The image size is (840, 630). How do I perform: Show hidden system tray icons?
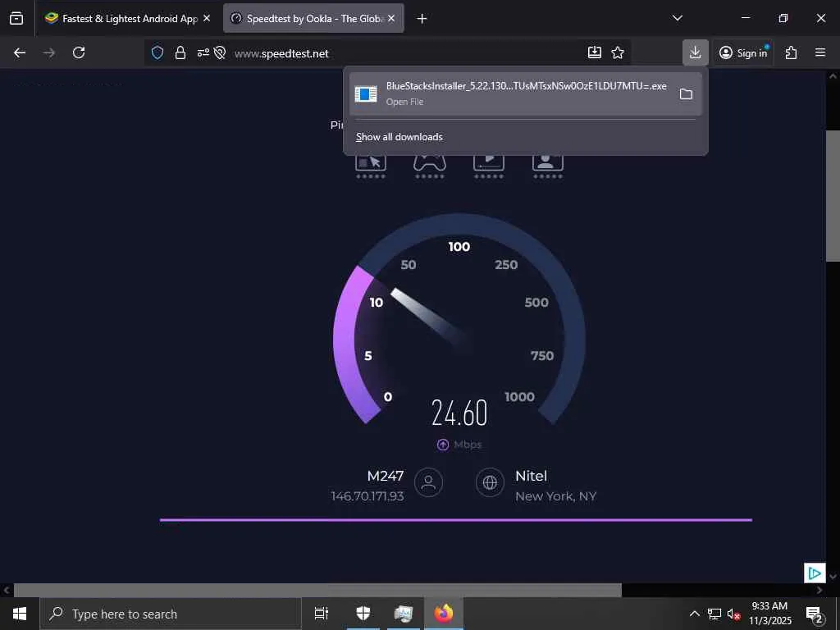[x=694, y=614]
